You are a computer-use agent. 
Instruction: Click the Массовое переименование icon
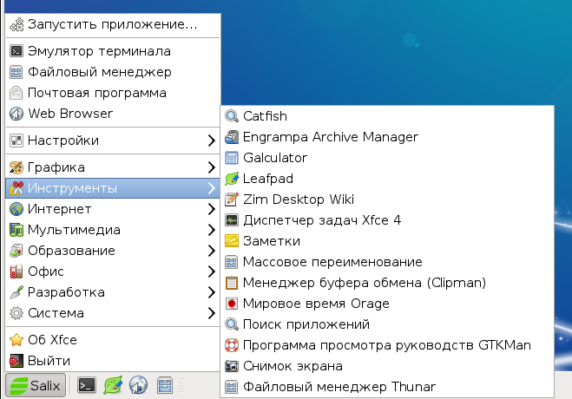pyautogui.click(x=232, y=262)
